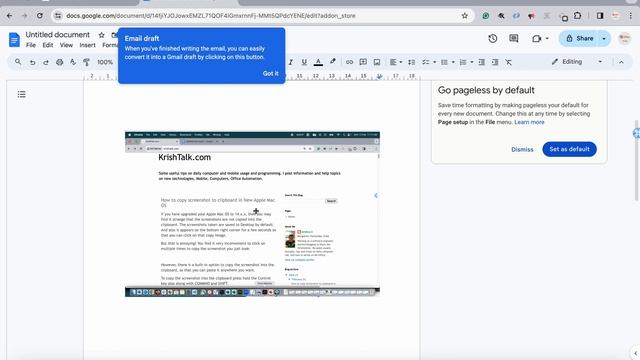Open the highlight color picker

click(333, 62)
